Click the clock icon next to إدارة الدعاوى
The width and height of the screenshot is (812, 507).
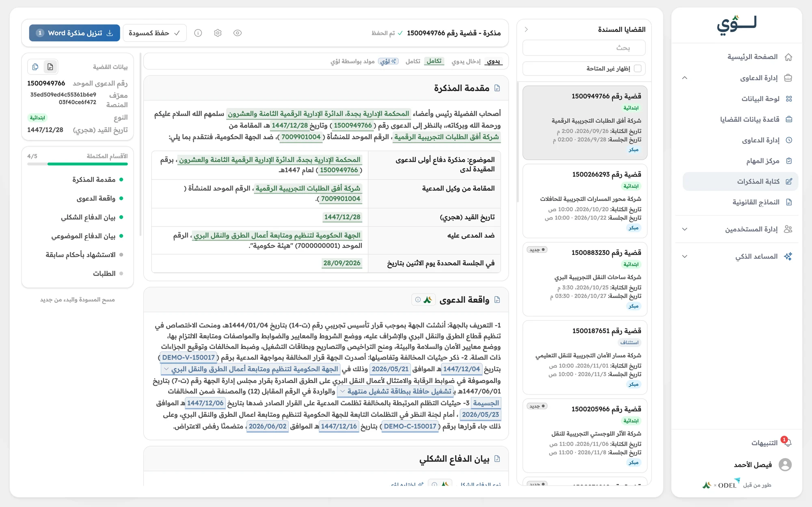click(789, 140)
